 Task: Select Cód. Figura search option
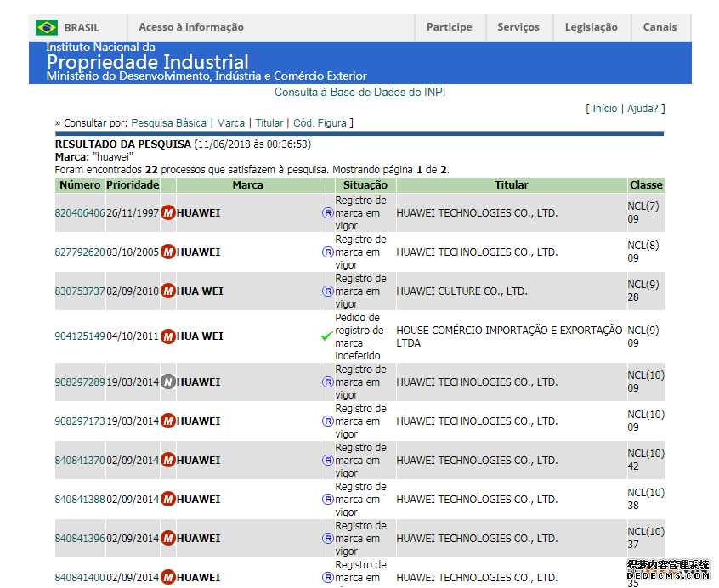320,123
